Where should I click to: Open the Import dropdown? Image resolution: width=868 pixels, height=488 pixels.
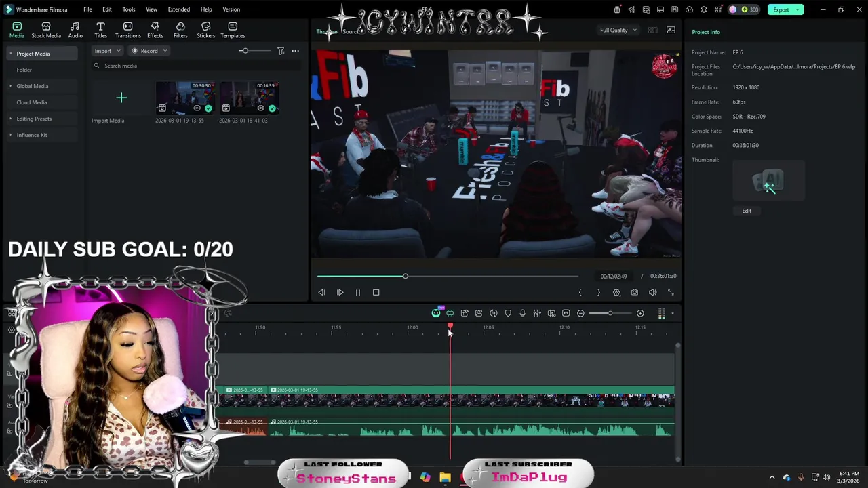click(107, 51)
